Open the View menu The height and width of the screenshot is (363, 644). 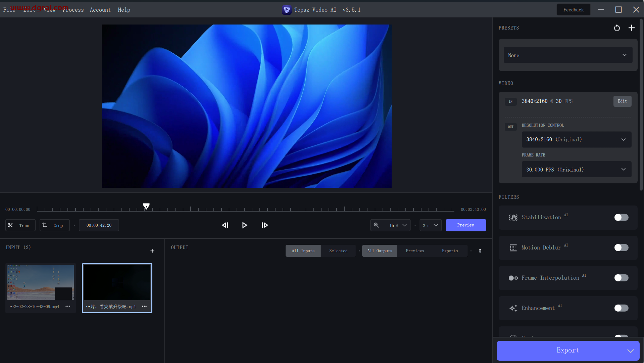click(50, 10)
